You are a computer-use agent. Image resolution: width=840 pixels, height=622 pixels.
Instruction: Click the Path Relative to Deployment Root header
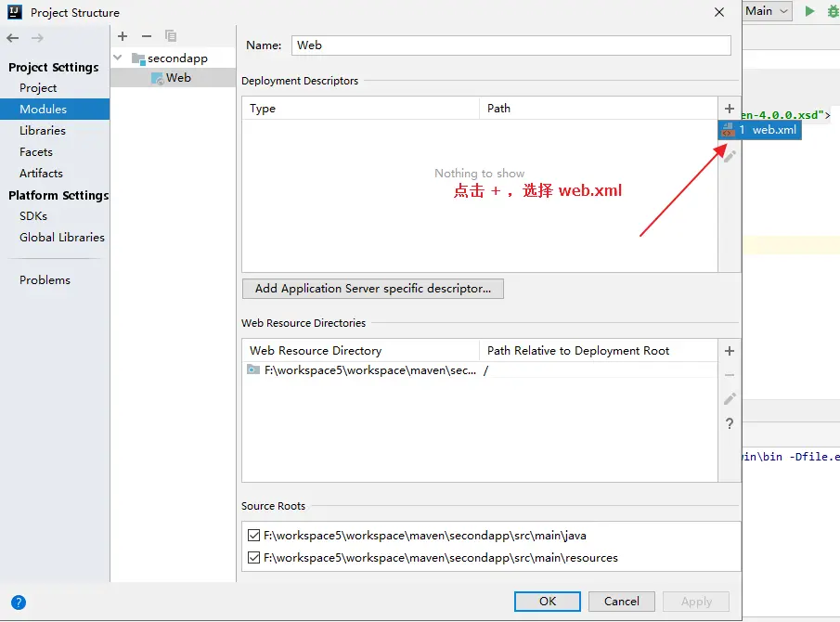click(599, 350)
